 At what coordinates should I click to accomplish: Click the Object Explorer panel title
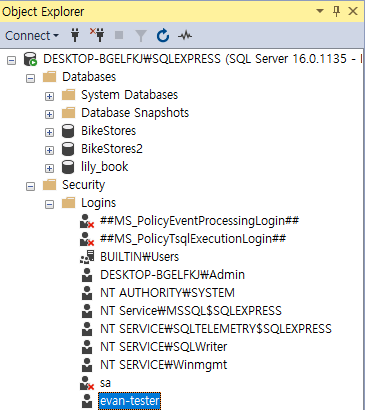point(43,12)
